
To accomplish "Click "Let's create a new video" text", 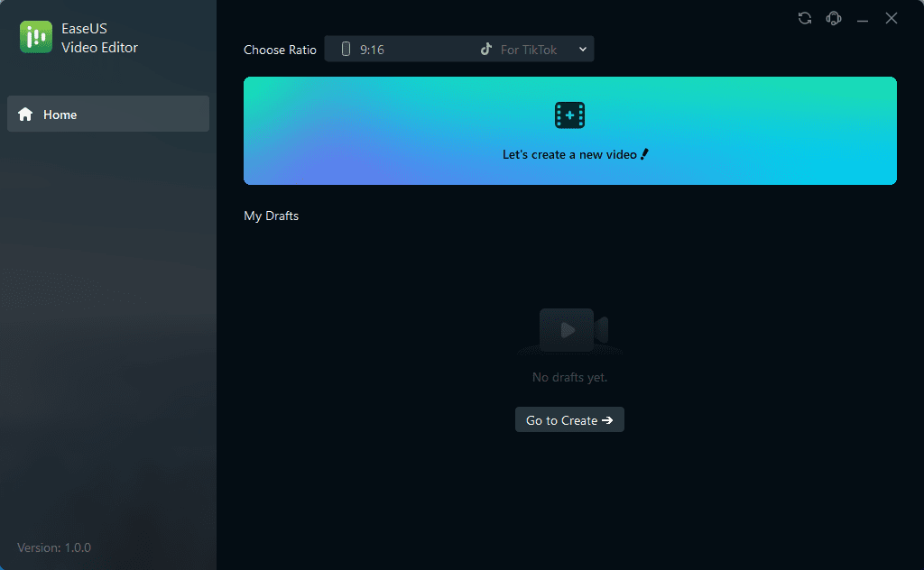I will tap(569, 154).
